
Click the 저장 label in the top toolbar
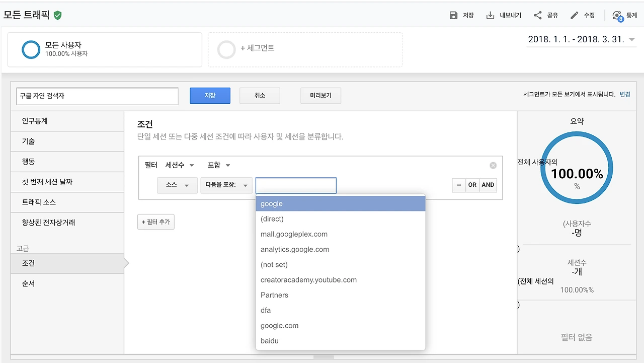click(x=468, y=16)
